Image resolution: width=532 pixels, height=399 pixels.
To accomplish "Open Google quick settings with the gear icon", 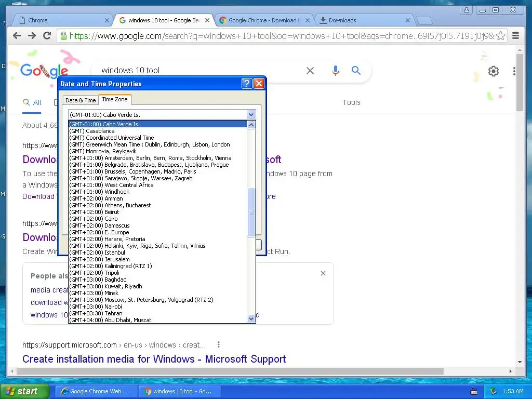I will 494,71.
